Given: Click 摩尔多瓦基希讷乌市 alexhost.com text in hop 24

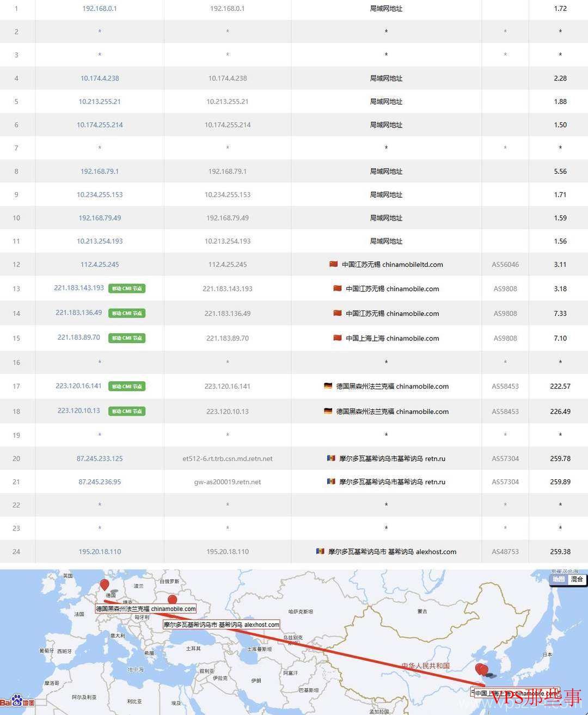Looking at the screenshot, I should (x=392, y=552).
